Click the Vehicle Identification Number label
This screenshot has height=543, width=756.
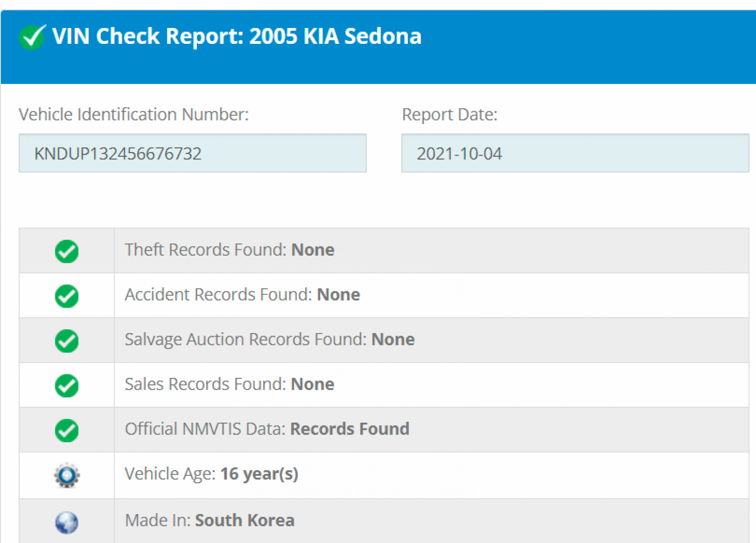[134, 114]
